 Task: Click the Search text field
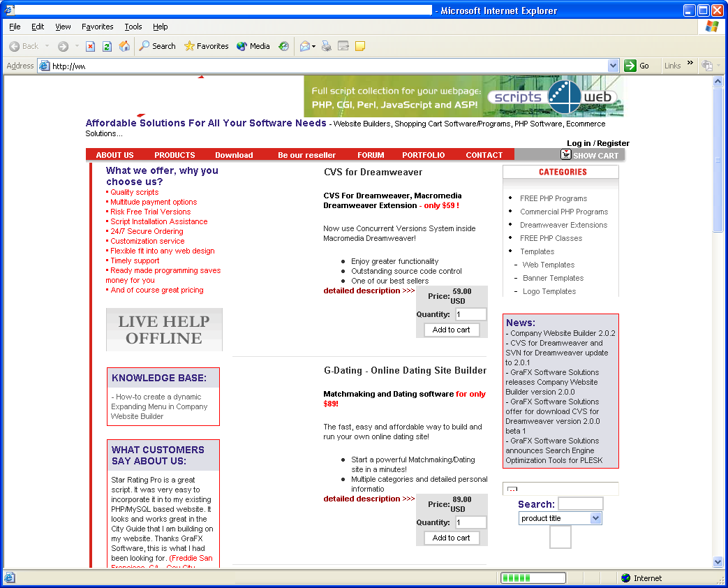coord(580,504)
